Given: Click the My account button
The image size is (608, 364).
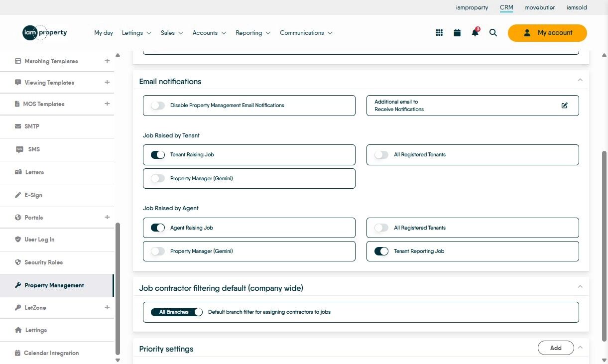Looking at the screenshot, I should 547,33.
